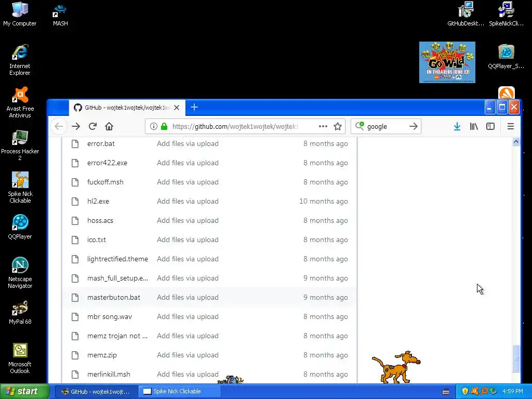Open mash_full_setup.e... file link

117,278
